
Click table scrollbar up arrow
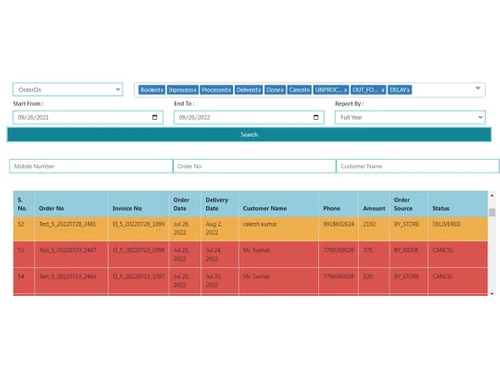[492, 196]
